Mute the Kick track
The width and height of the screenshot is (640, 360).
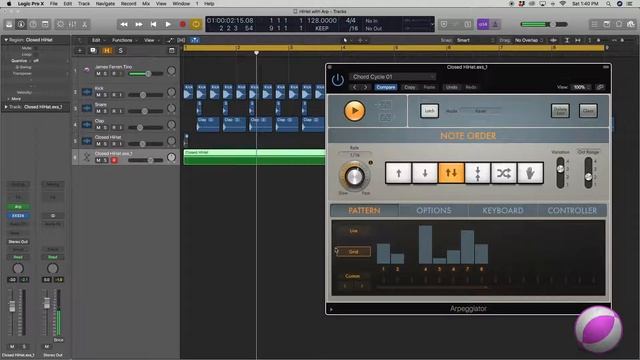click(98, 95)
